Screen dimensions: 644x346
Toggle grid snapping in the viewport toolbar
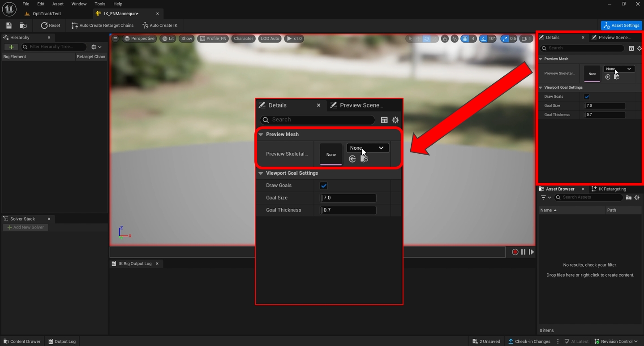465,39
